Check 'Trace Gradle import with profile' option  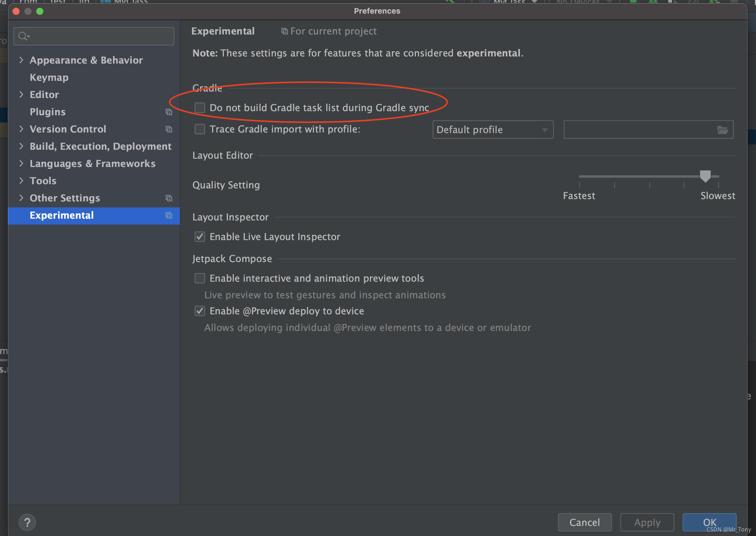pyautogui.click(x=200, y=129)
